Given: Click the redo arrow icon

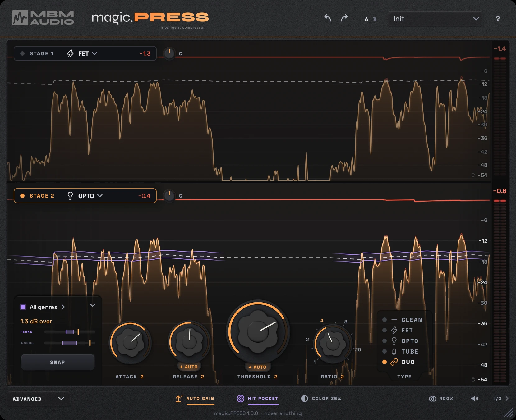Looking at the screenshot, I should (x=344, y=18).
